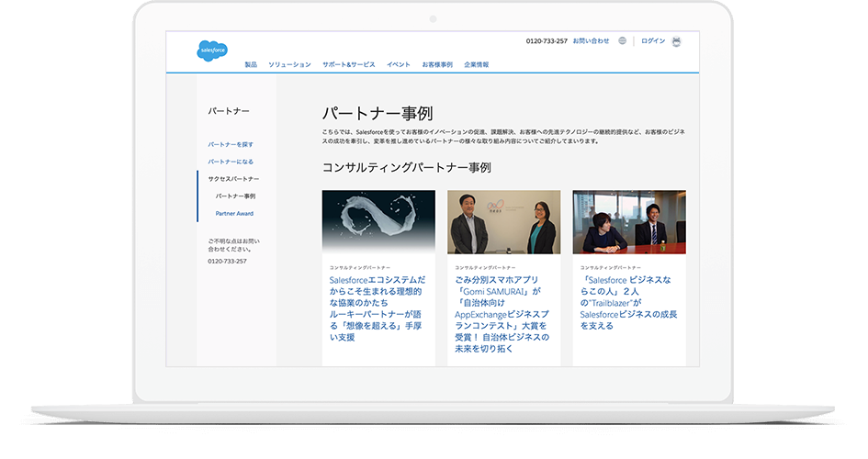Click コンサルティングパートナー label on Gomi SAMURAI card

(485, 268)
